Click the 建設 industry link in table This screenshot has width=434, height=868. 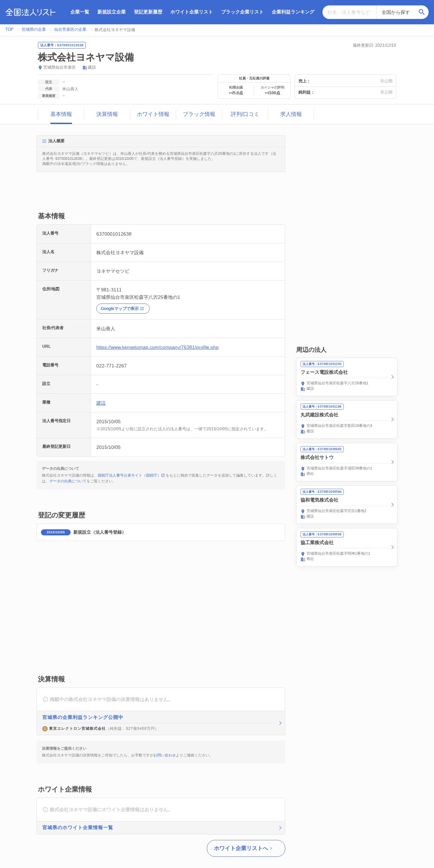coord(101,403)
